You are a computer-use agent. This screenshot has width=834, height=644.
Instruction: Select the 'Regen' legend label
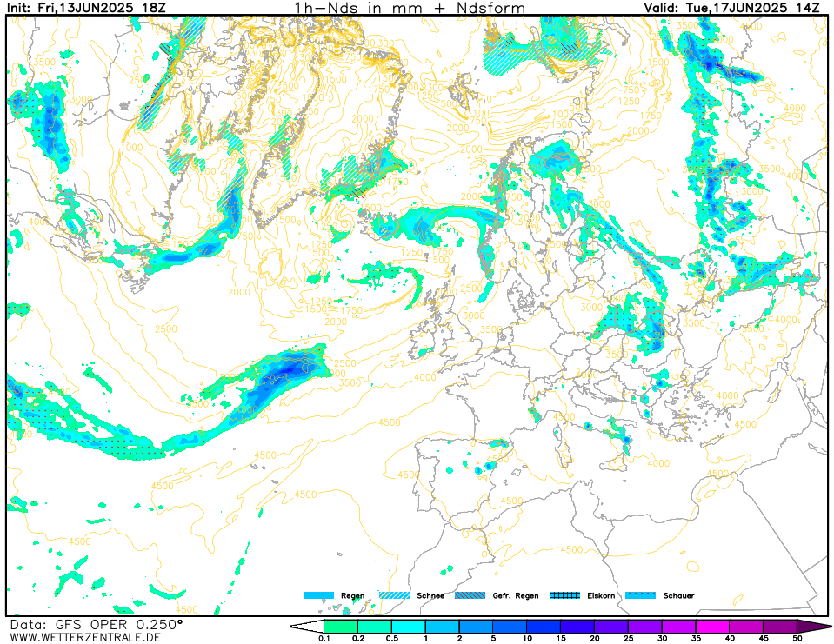[x=352, y=595]
